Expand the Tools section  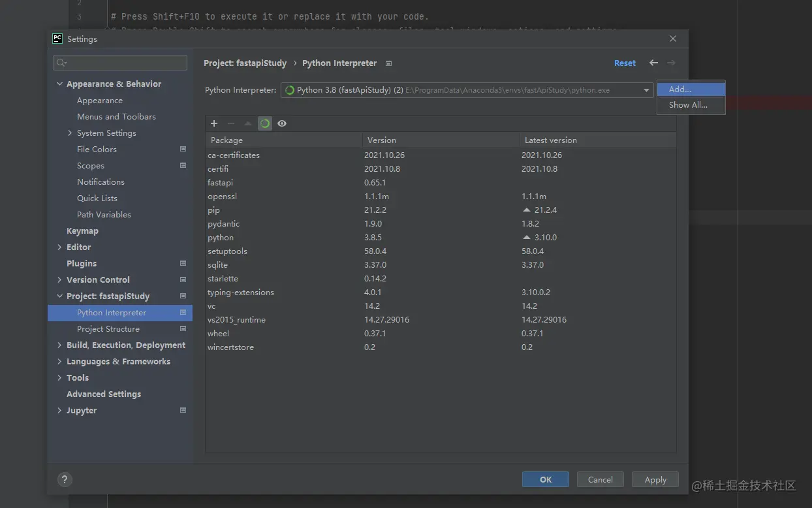click(x=60, y=377)
